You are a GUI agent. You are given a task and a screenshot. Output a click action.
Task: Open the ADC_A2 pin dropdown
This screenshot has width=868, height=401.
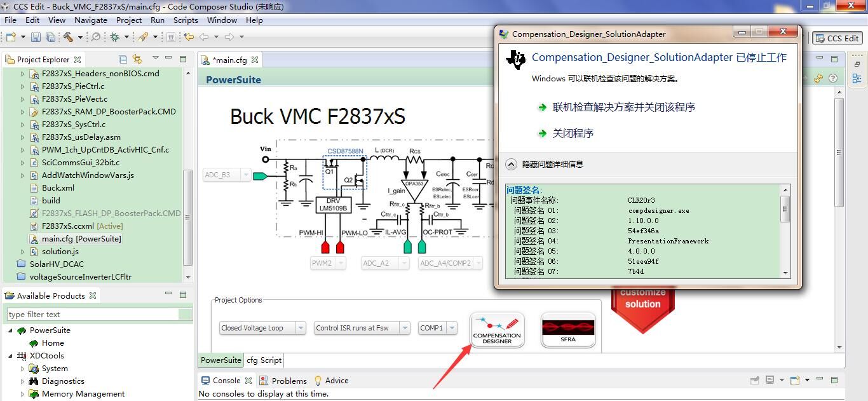pos(386,263)
